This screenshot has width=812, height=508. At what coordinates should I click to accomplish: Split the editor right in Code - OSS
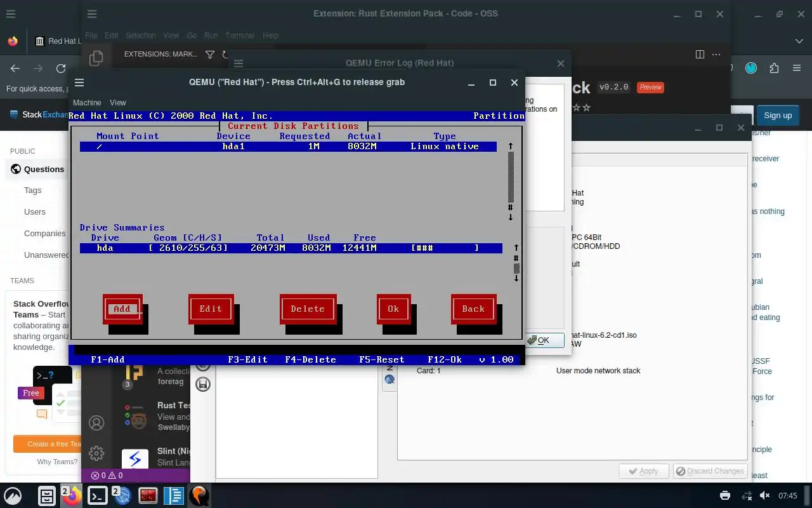click(x=700, y=55)
